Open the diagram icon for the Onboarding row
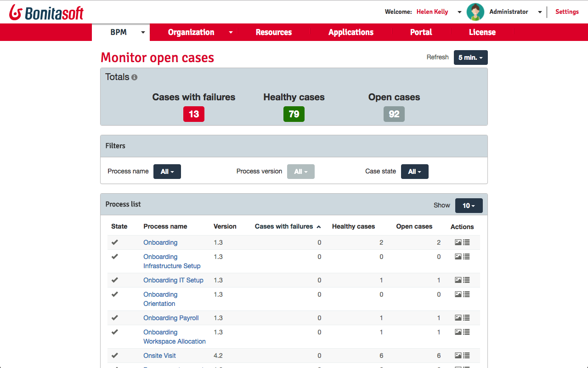This screenshot has height=368, width=588. pyautogui.click(x=458, y=242)
